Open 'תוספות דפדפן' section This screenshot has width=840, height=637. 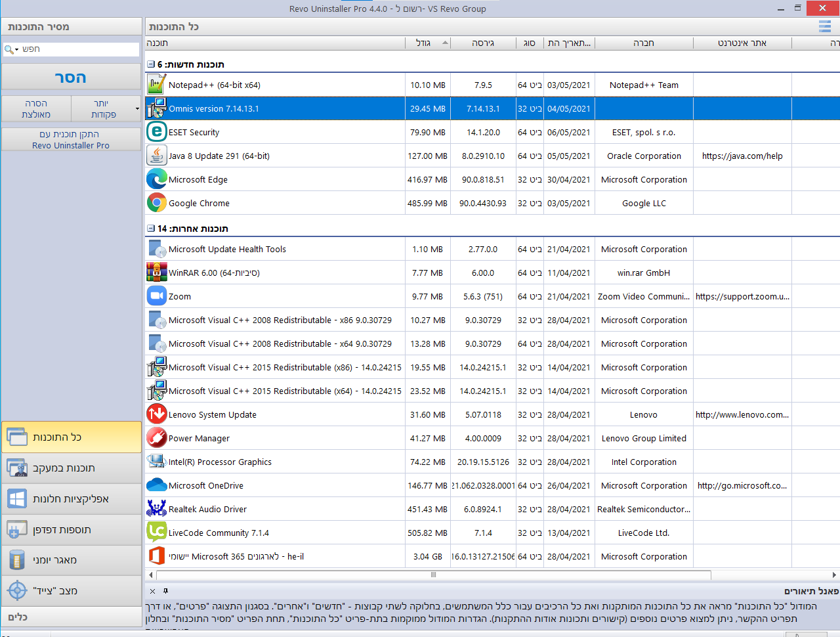(x=72, y=530)
